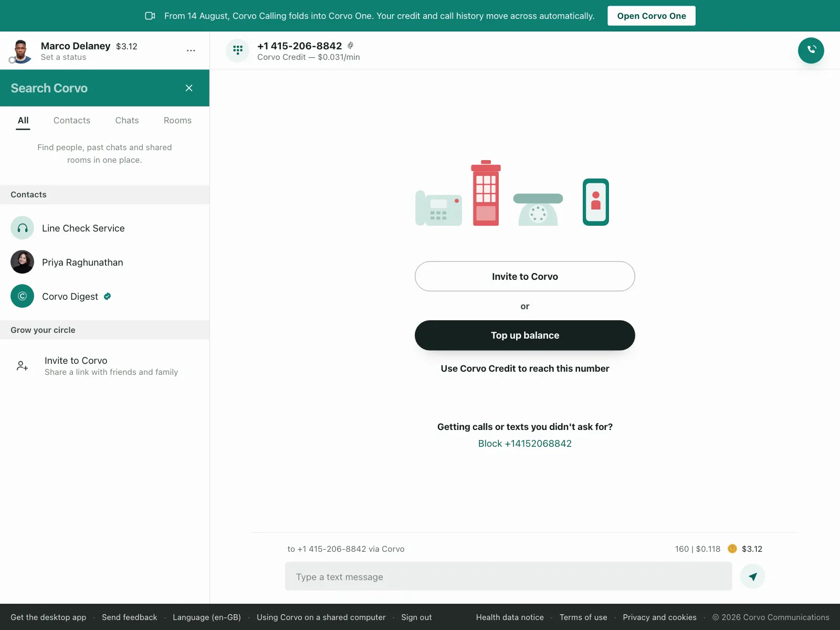The width and height of the screenshot is (840, 630).
Task: Click the Open Corvo One button
Action: point(652,16)
